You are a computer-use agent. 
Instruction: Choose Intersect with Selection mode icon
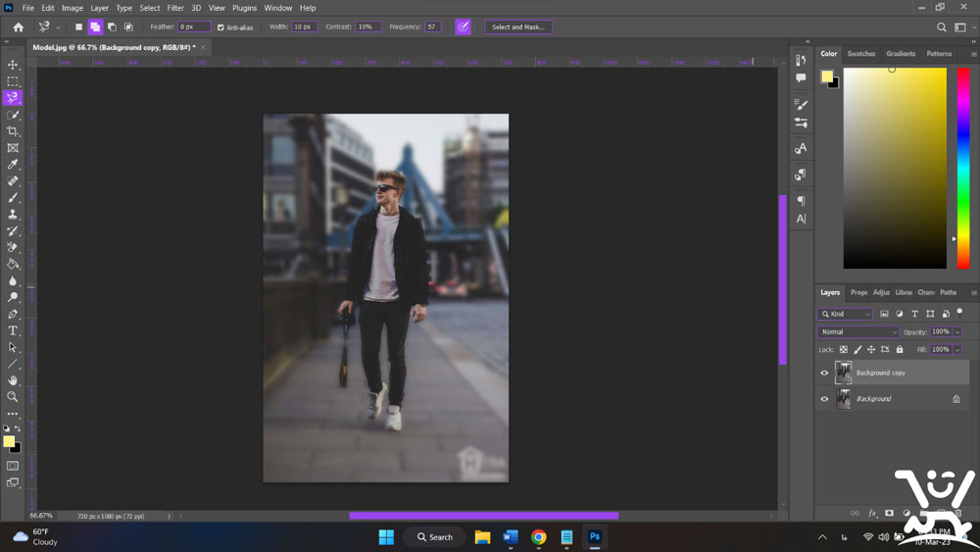(128, 26)
